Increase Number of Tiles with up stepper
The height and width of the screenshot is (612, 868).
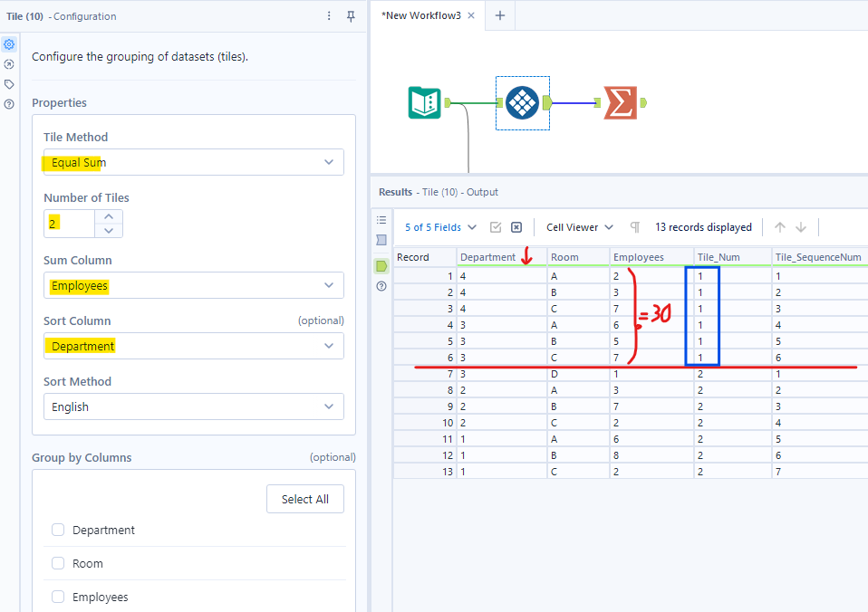point(109,216)
